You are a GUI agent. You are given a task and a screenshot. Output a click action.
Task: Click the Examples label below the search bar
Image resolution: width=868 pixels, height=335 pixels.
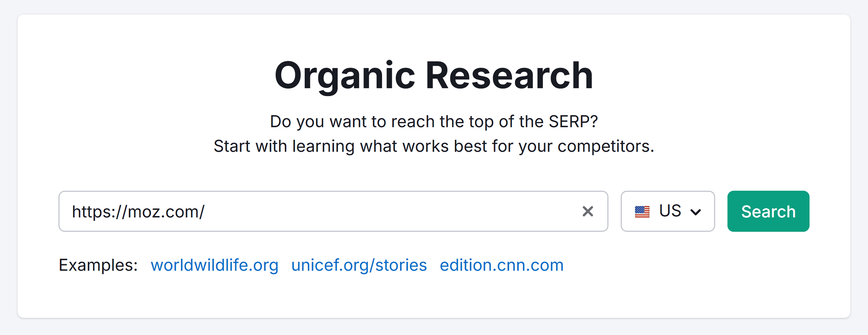[x=98, y=265]
